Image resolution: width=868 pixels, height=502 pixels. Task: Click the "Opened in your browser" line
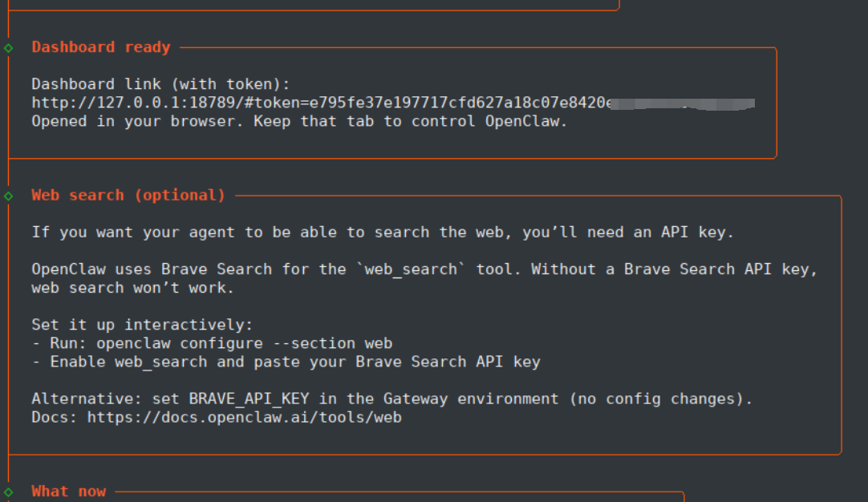(299, 122)
